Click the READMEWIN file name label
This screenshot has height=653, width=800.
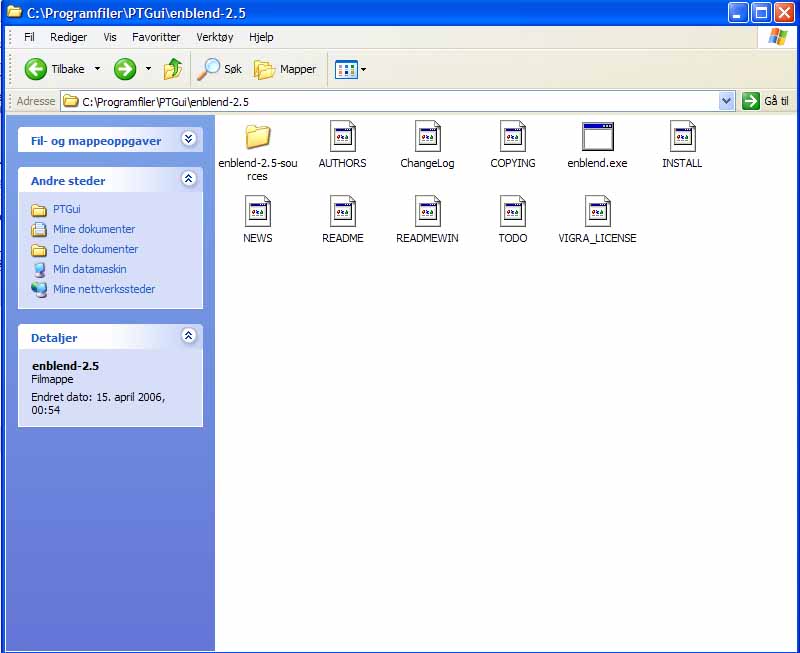428,238
